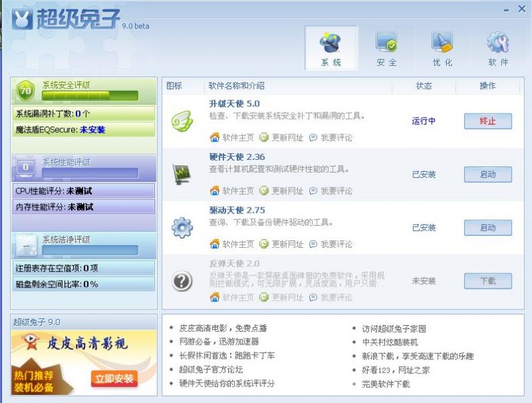Click the system cleanliness rating bar
The image size is (532, 403).
(x=90, y=250)
